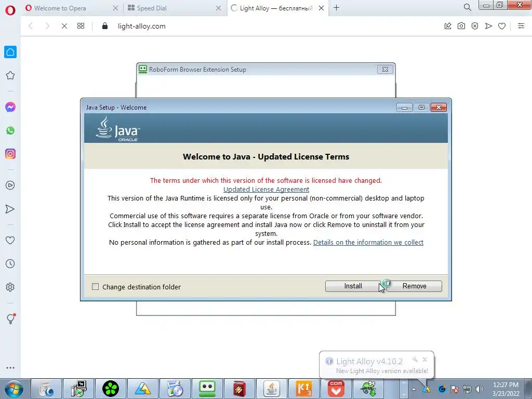The width and height of the screenshot is (532, 399).
Task: Click the Opera logo menu button
Action: [x=10, y=10]
